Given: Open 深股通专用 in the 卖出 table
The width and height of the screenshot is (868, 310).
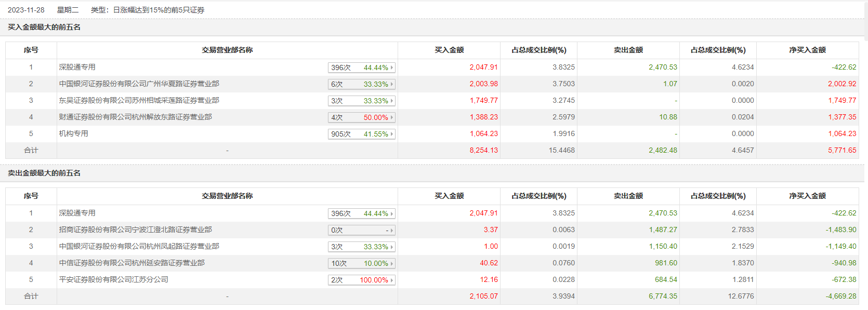Looking at the screenshot, I should (x=77, y=213).
